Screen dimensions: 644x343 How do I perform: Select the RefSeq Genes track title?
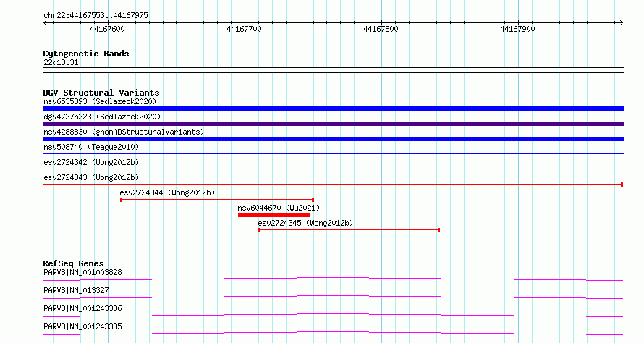(x=74, y=263)
